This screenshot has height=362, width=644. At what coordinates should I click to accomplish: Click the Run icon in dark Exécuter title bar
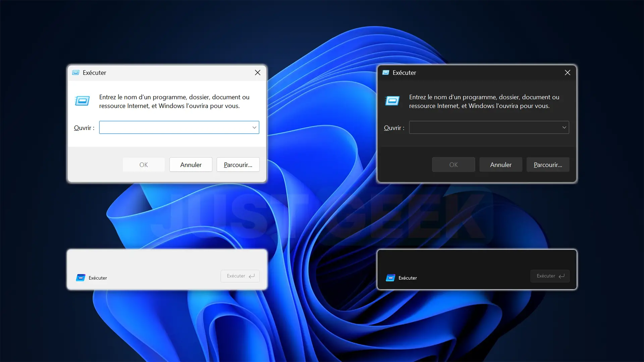[x=386, y=73]
